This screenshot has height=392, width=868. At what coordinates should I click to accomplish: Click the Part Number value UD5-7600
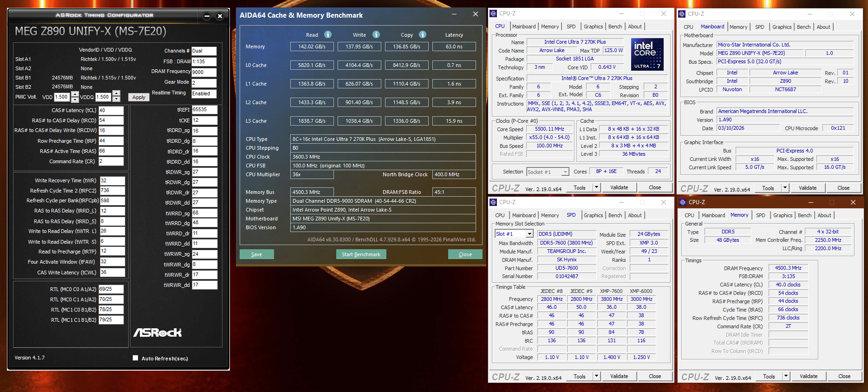(567, 268)
